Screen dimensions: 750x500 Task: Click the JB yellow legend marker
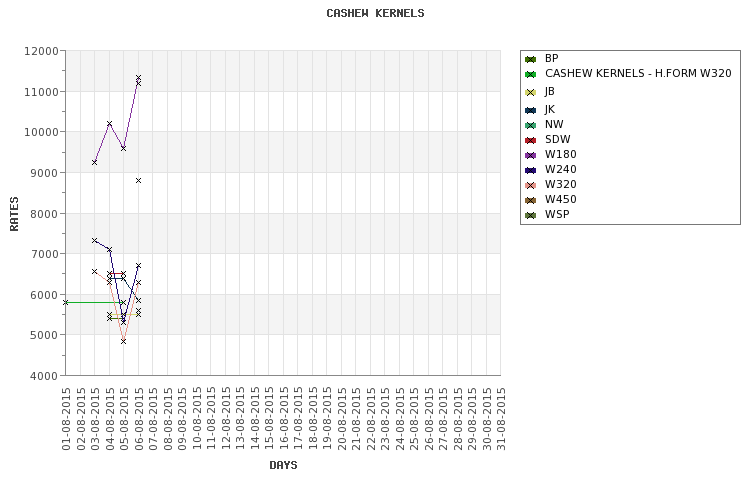tap(530, 92)
